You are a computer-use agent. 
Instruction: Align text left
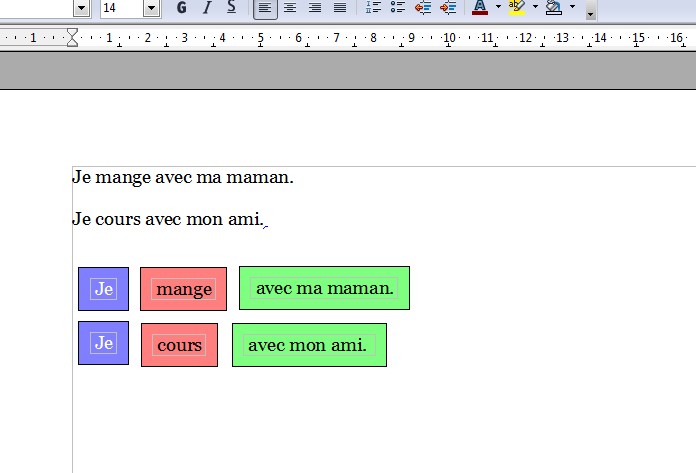[x=265, y=8]
